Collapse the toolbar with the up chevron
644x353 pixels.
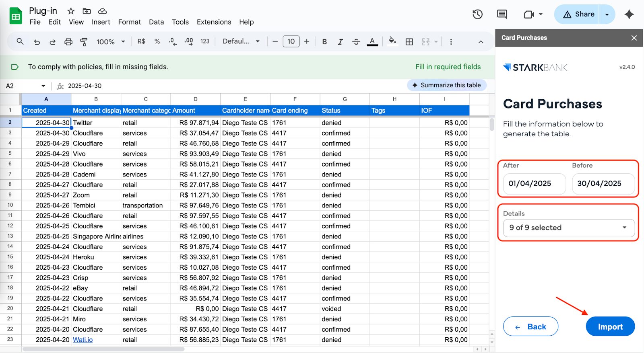(481, 42)
